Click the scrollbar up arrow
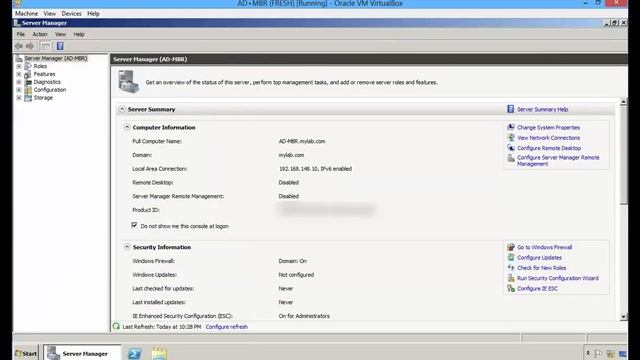 pos(623,102)
